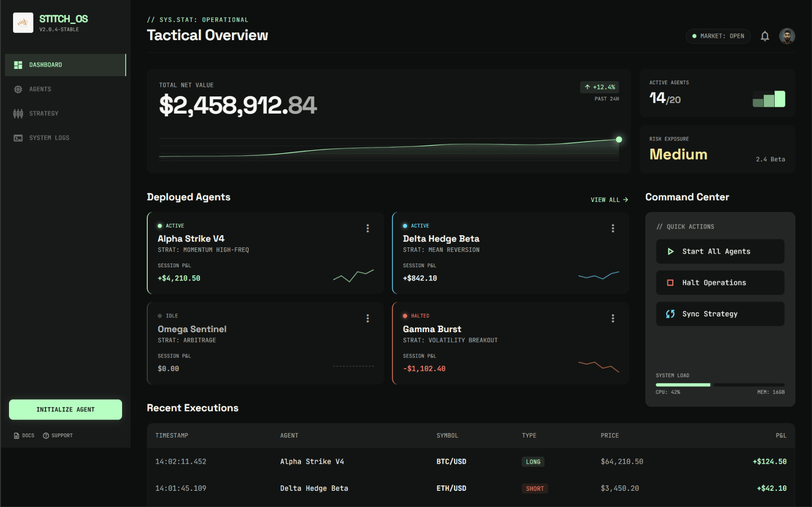
Task: Open options menu for Alpha Strike V4
Action: pos(367,228)
